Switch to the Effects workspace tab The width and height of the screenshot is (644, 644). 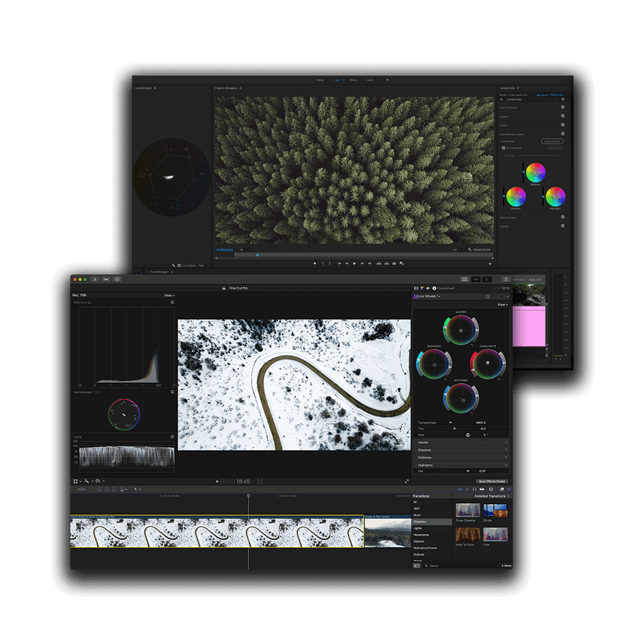pyautogui.click(x=353, y=80)
